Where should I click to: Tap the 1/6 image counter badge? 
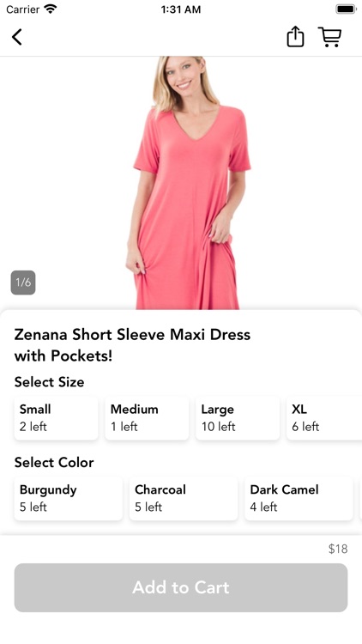click(23, 283)
